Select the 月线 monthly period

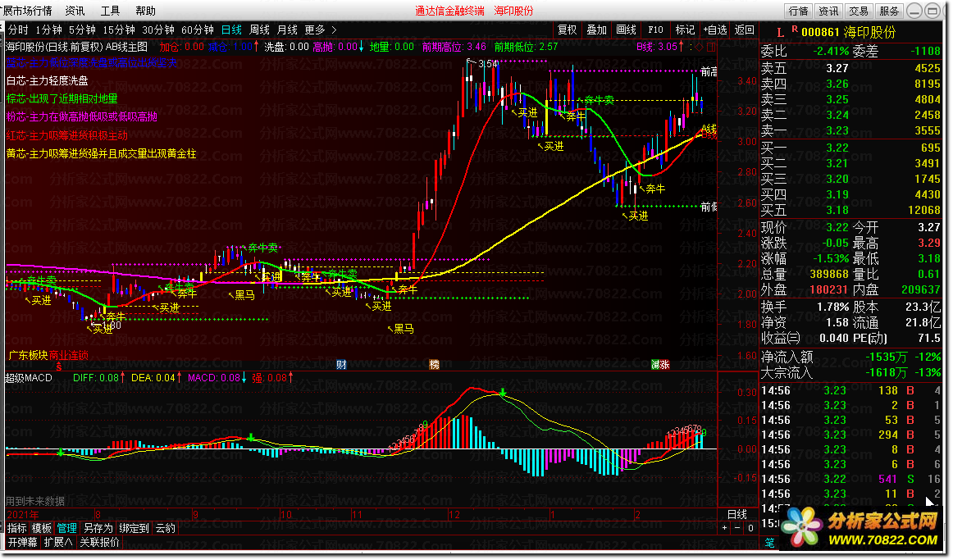[288, 30]
